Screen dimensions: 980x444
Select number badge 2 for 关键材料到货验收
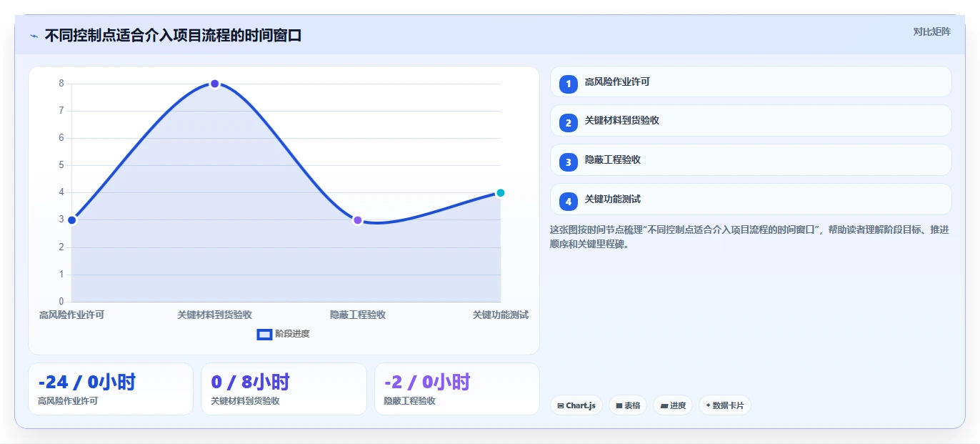(569, 123)
